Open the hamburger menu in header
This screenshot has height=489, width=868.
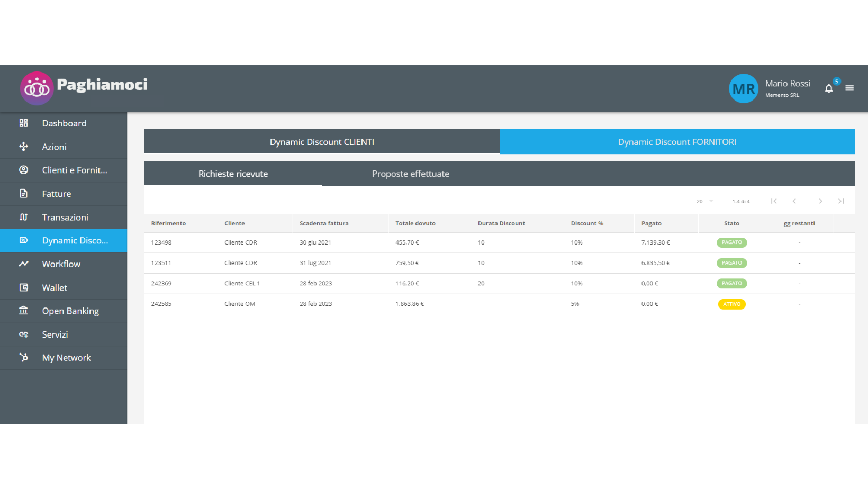(x=849, y=88)
